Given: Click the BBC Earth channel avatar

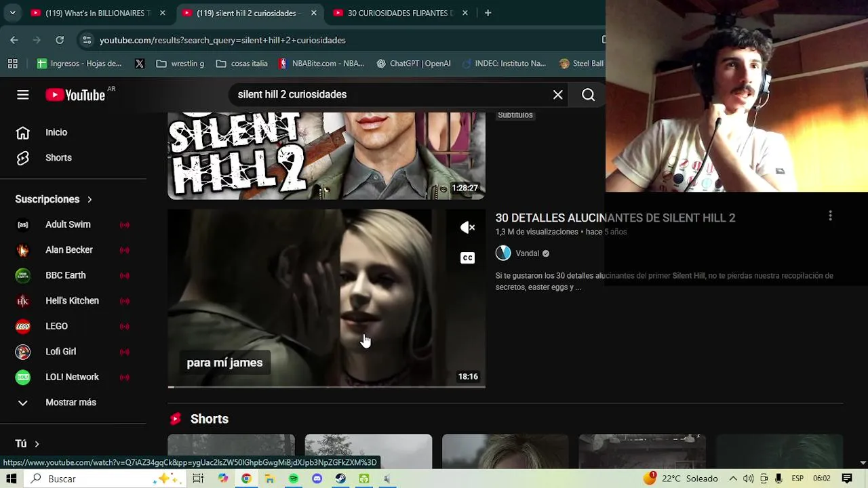Looking at the screenshot, I should click(23, 275).
